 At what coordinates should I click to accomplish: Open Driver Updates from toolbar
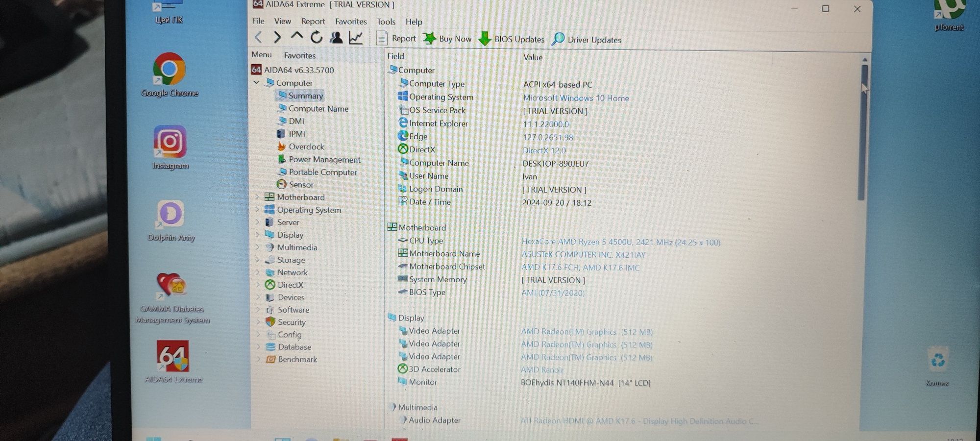coord(586,40)
